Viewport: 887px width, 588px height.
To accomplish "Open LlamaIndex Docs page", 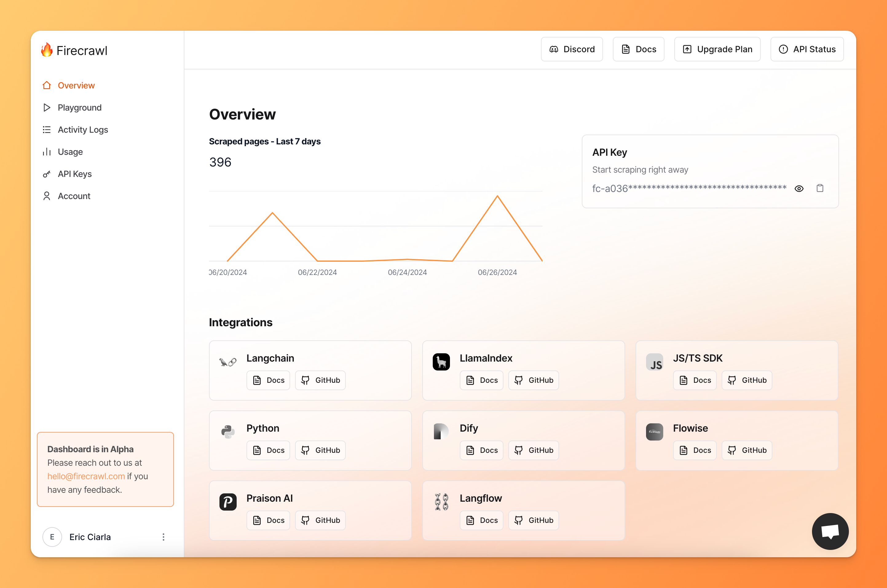I will coord(482,380).
